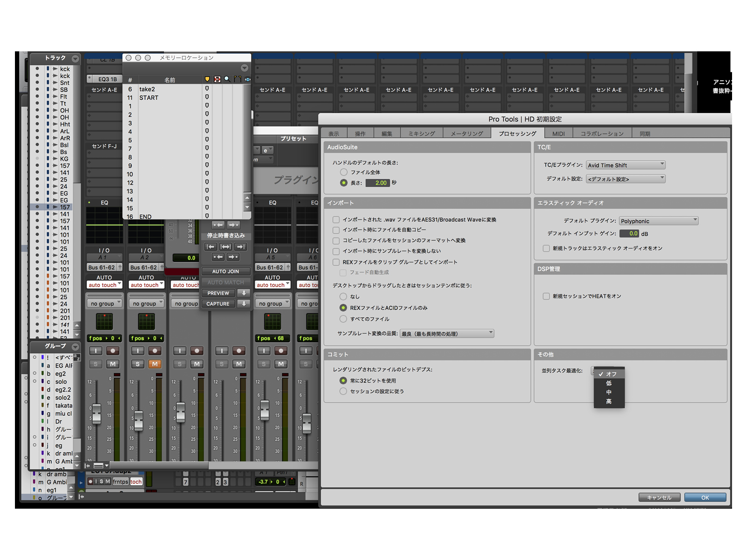Click the write-to-end automation arrow button
Image resolution: width=747 pixels, height=560 pixels.
pos(240,246)
